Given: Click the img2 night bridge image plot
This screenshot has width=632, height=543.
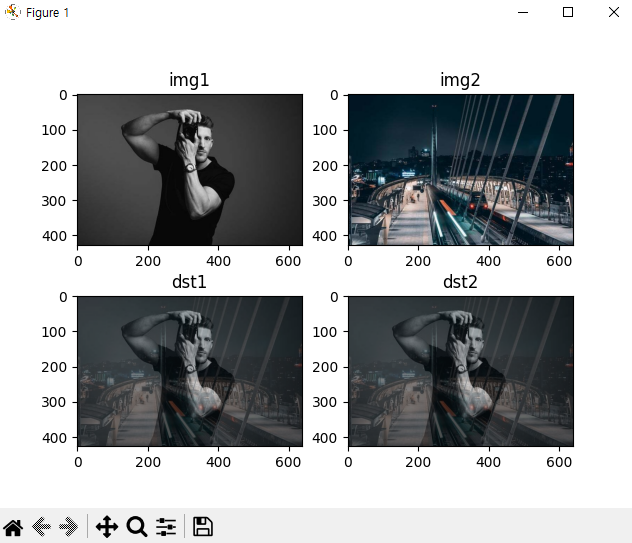Looking at the screenshot, I should tap(461, 170).
